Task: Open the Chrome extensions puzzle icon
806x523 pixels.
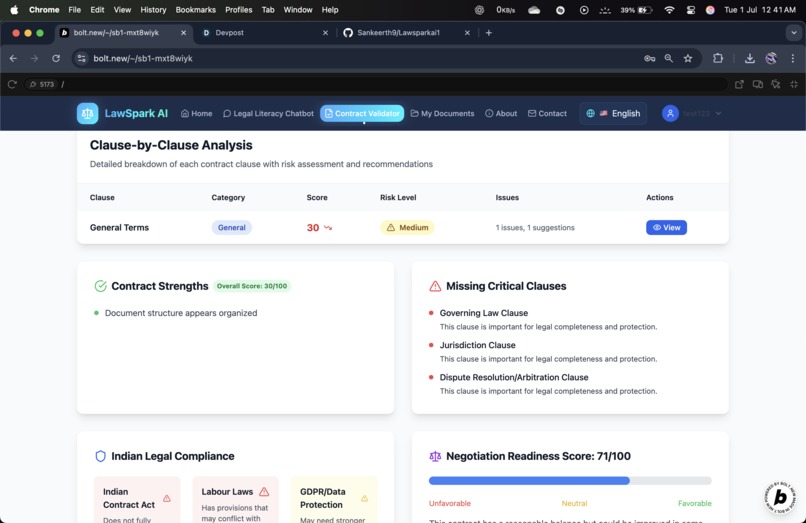Action: pos(718,59)
